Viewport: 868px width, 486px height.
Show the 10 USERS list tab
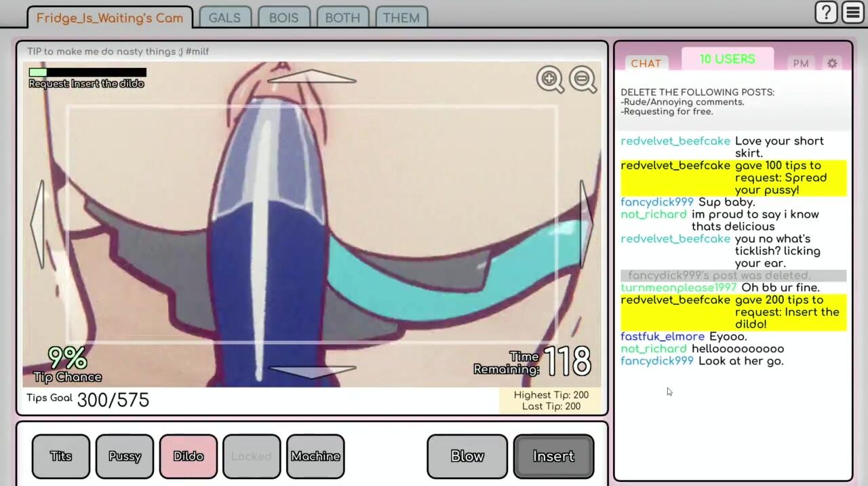[x=727, y=60]
